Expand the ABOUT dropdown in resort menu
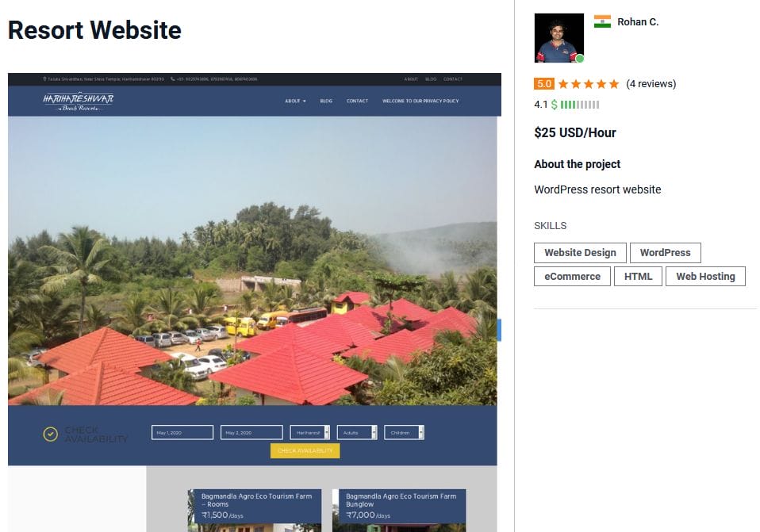The height and width of the screenshot is (532, 760). [x=295, y=101]
